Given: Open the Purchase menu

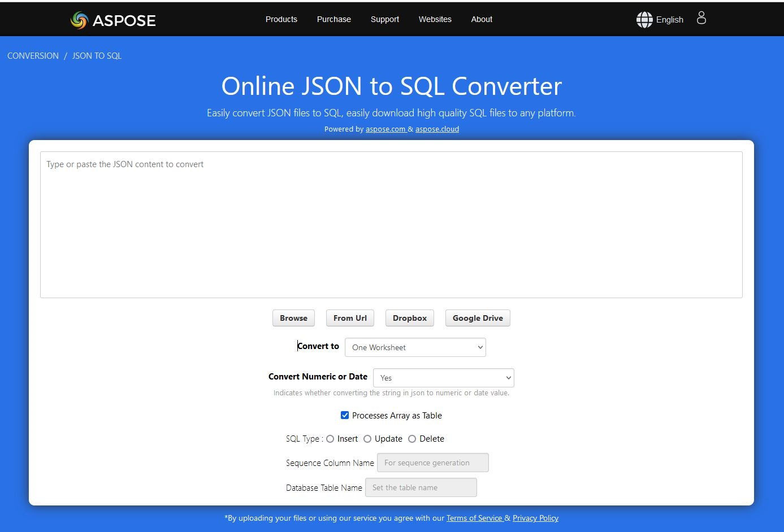Looking at the screenshot, I should [334, 19].
